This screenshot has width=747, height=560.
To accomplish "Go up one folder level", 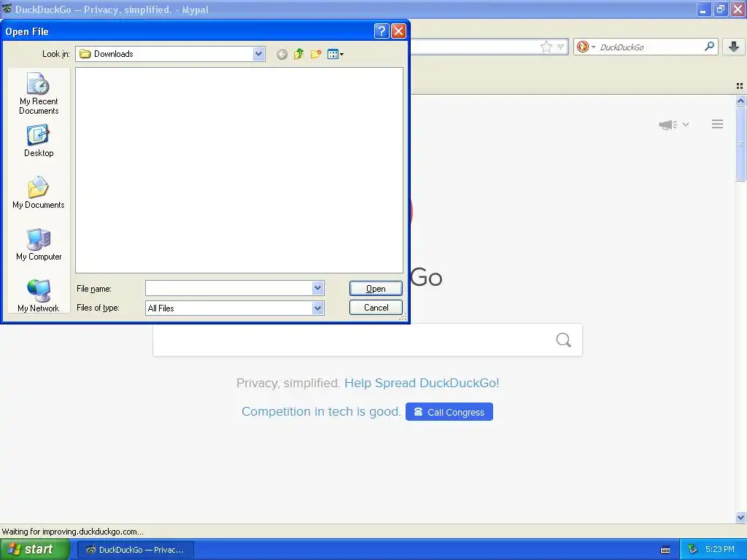I will tap(298, 54).
